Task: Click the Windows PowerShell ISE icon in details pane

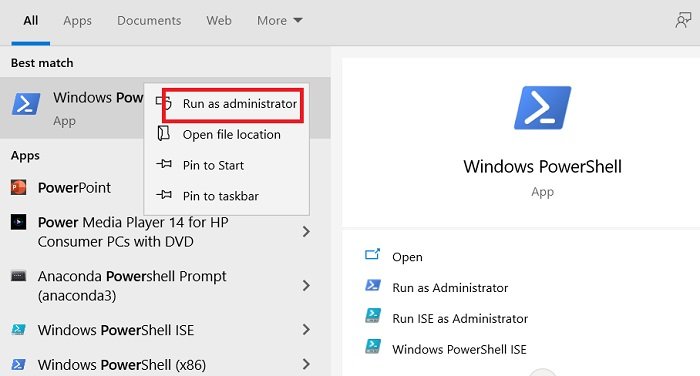Action: pyautogui.click(x=373, y=347)
